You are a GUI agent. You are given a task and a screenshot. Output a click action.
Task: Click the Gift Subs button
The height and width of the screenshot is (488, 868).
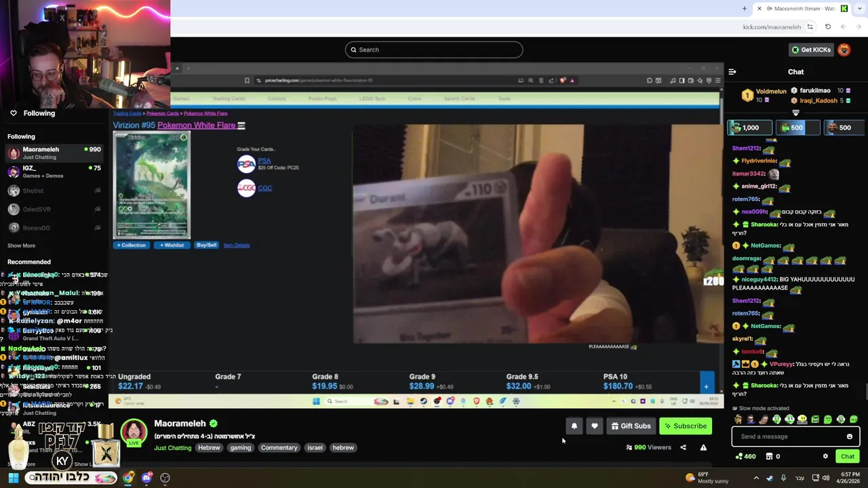tap(631, 426)
